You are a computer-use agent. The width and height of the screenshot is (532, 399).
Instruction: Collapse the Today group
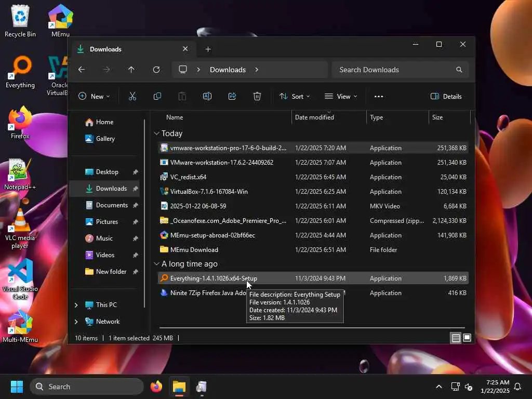(156, 134)
